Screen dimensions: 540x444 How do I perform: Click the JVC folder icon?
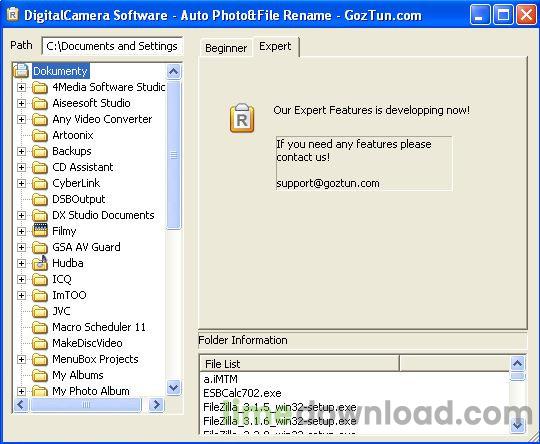tap(40, 311)
